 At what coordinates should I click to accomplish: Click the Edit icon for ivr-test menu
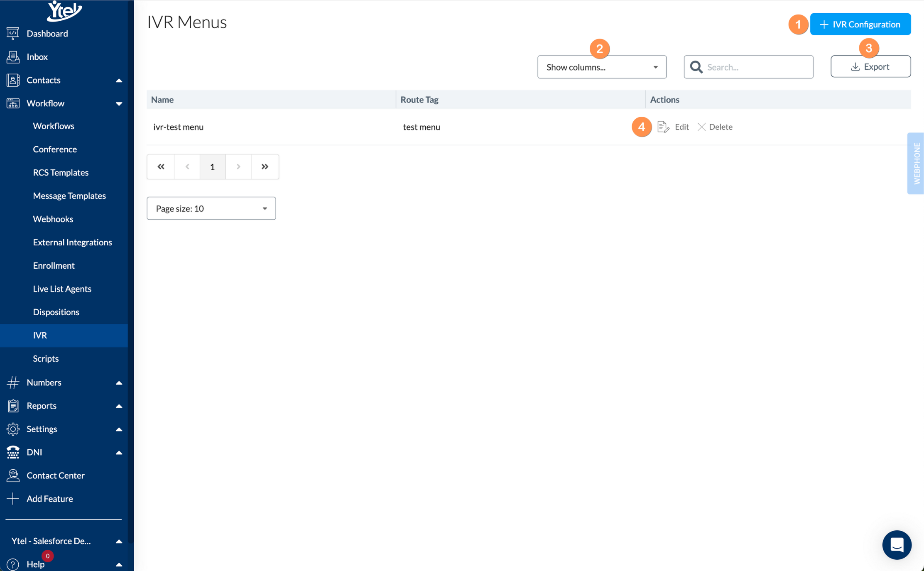coord(663,127)
